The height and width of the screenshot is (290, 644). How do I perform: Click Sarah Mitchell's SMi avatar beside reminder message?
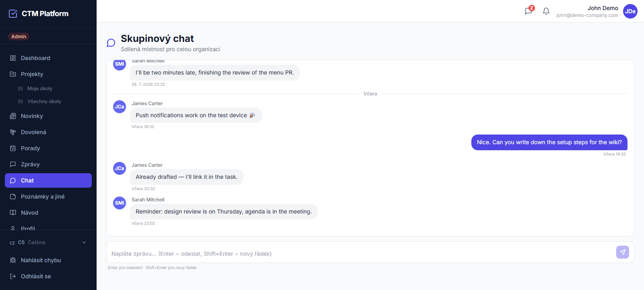pyautogui.click(x=120, y=203)
